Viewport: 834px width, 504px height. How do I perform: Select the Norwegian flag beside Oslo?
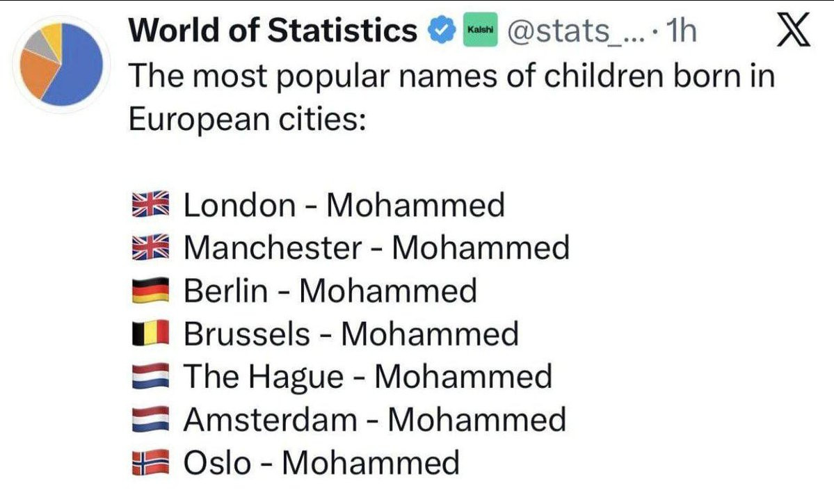[150, 463]
